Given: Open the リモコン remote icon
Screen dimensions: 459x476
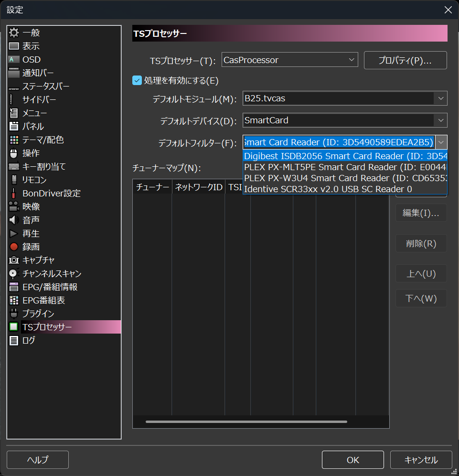Looking at the screenshot, I should click(14, 180).
